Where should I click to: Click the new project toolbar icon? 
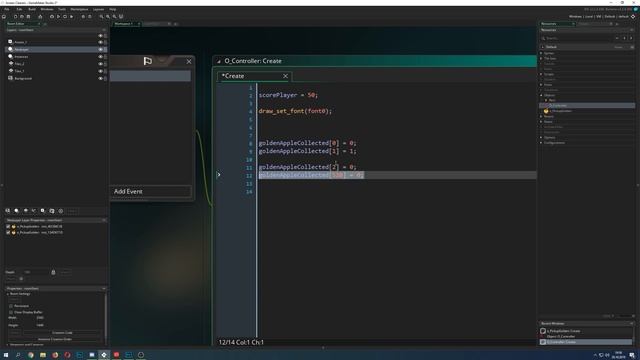[x=16, y=17]
